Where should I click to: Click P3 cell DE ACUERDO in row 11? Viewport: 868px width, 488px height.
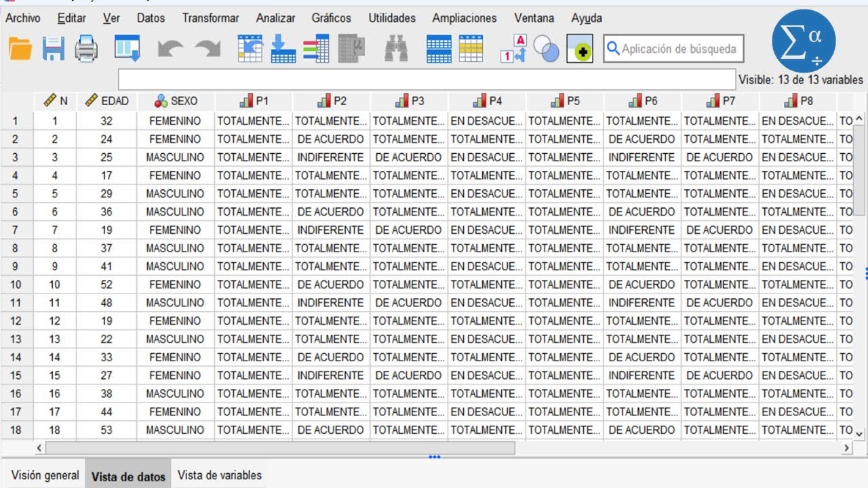point(409,302)
